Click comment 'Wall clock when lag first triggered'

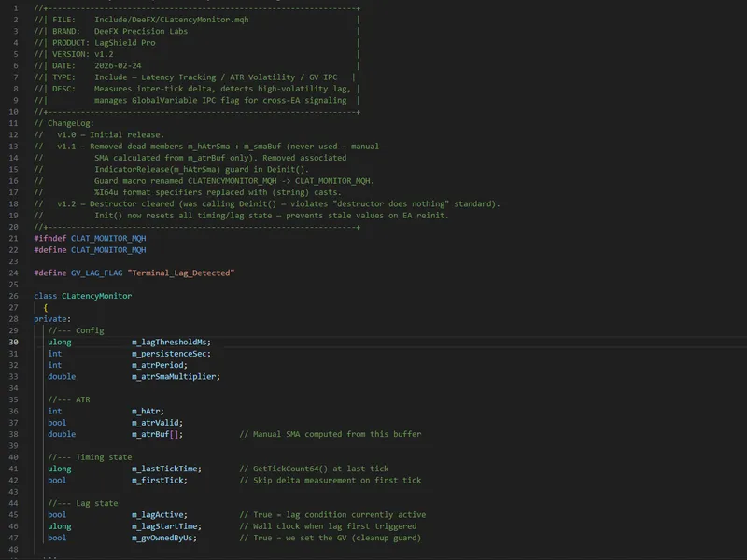[x=335, y=526]
